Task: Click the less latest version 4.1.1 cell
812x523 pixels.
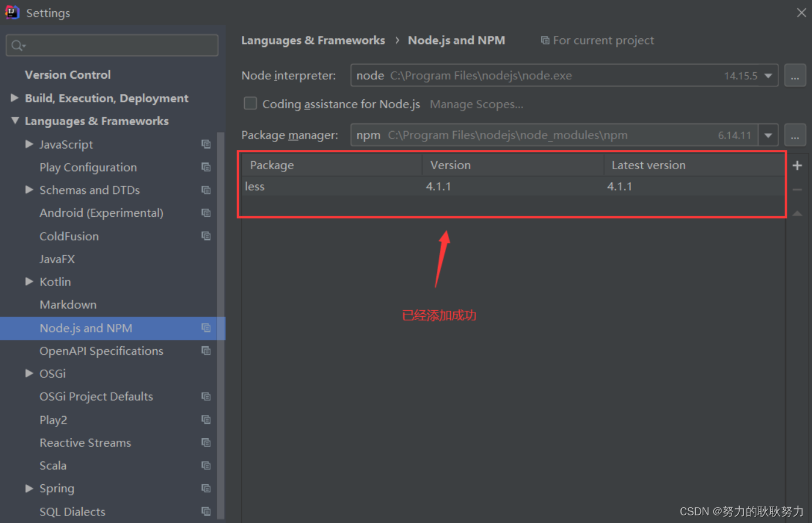Action: click(x=619, y=186)
